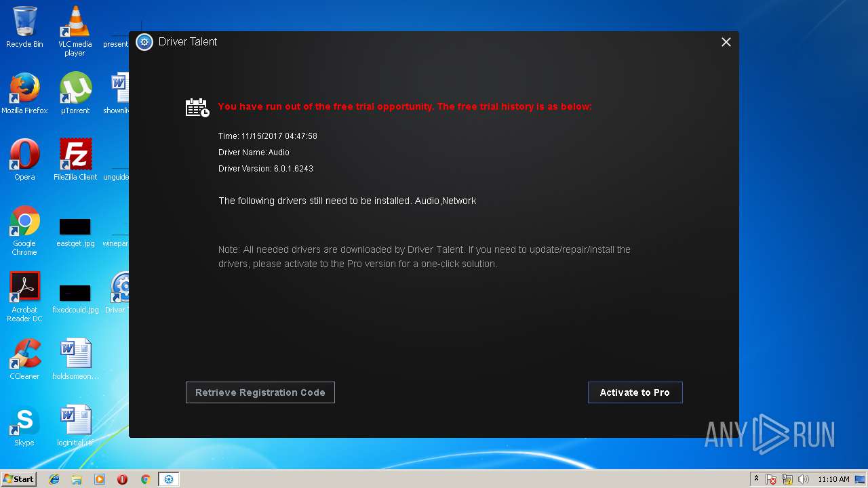
Task: Click the Action Center flag icon
Action: (771, 479)
